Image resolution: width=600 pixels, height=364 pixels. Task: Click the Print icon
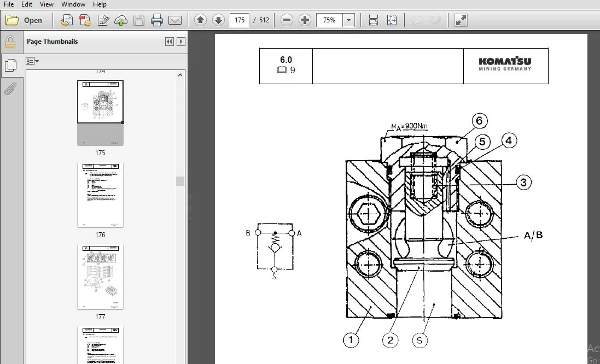[157, 20]
